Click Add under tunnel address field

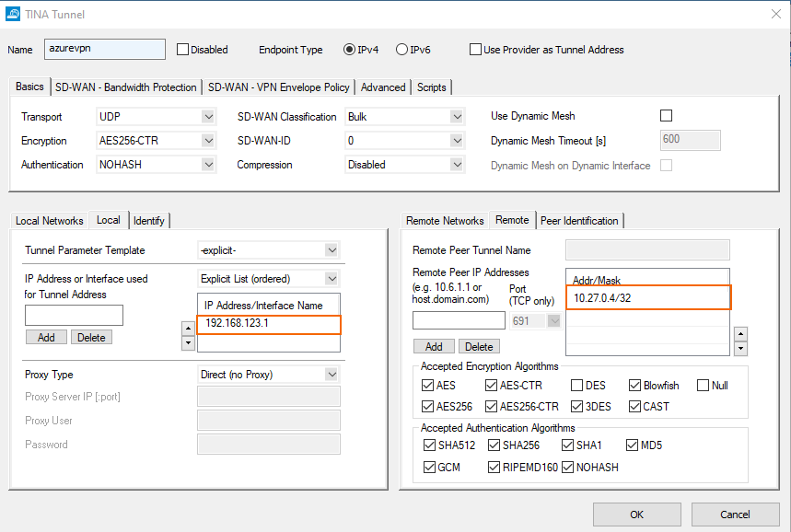[46, 338]
